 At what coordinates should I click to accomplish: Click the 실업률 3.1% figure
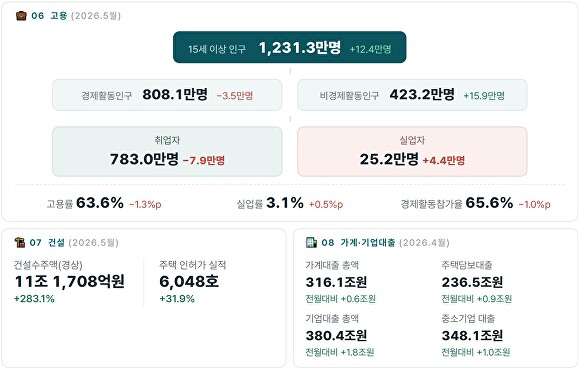285,203
